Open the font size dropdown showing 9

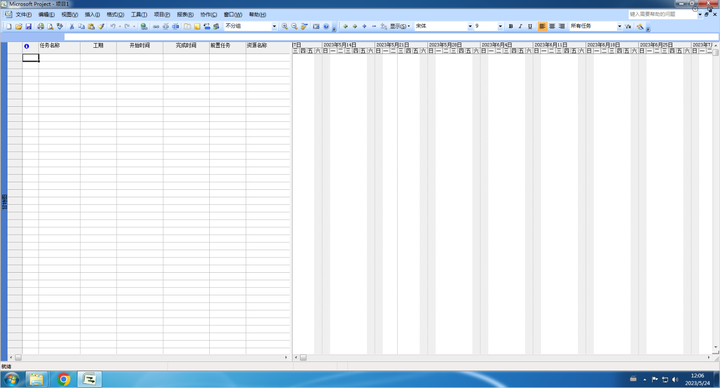[x=501, y=27]
